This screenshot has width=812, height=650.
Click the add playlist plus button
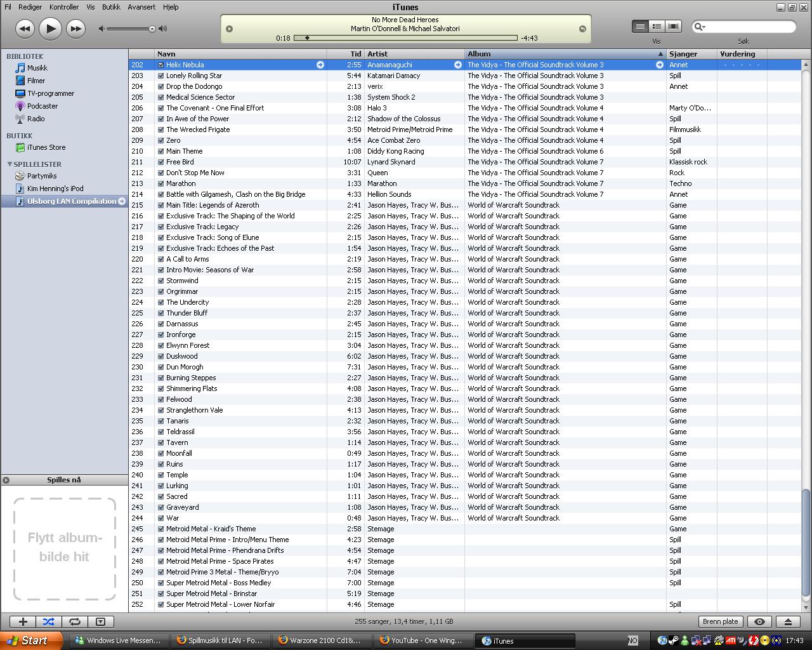23,622
